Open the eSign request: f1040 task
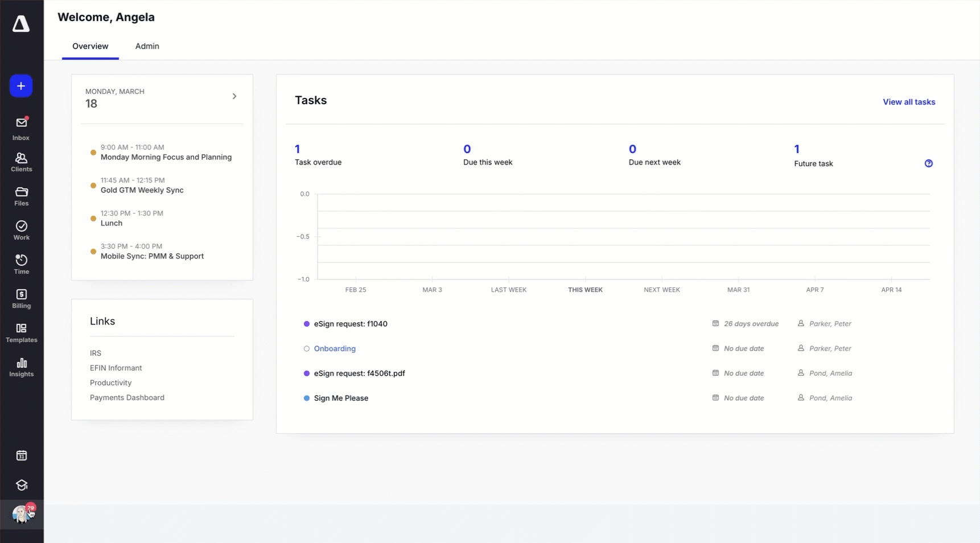Viewport: 980px width, 543px height. click(x=351, y=324)
